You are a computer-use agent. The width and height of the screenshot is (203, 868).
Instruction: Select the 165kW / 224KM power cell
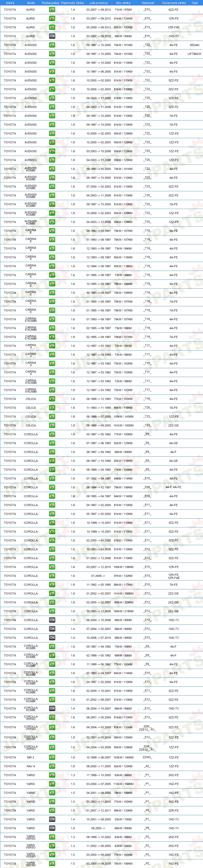pyautogui.click(x=123, y=603)
